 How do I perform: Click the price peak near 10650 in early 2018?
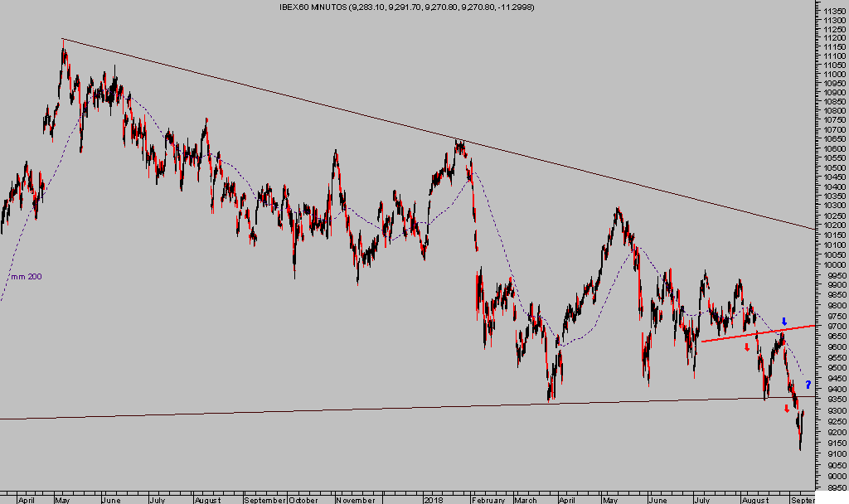[458, 141]
